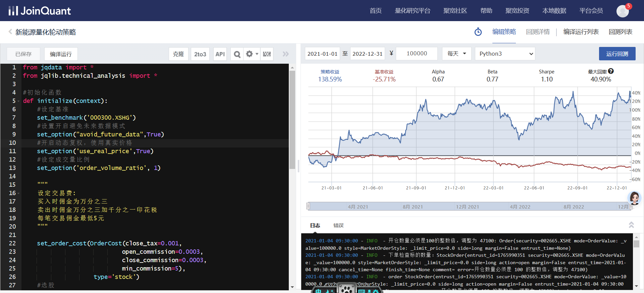This screenshot has height=293, width=644.
Task: Click the yen currency symbol
Action: point(391,53)
